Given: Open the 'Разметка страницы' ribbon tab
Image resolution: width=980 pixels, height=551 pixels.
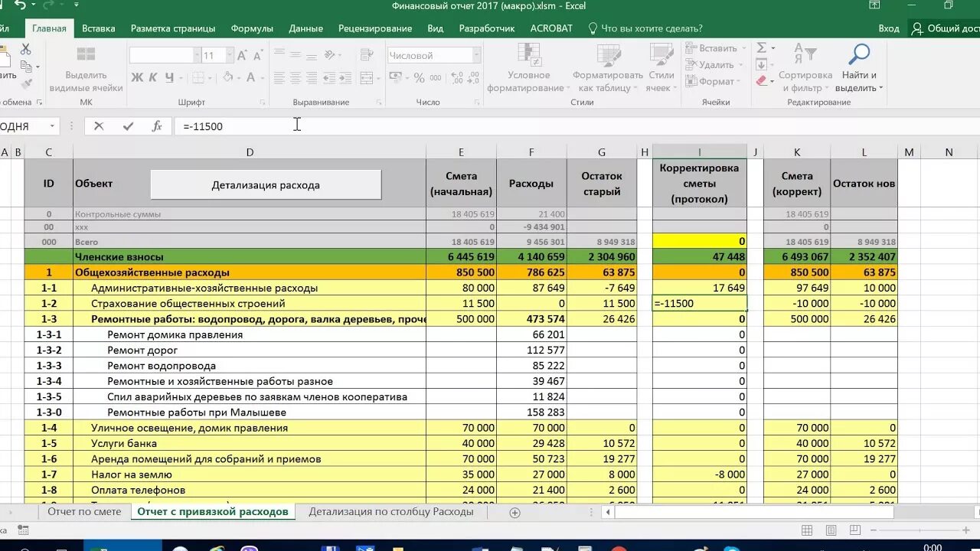Looking at the screenshot, I should coord(173,28).
